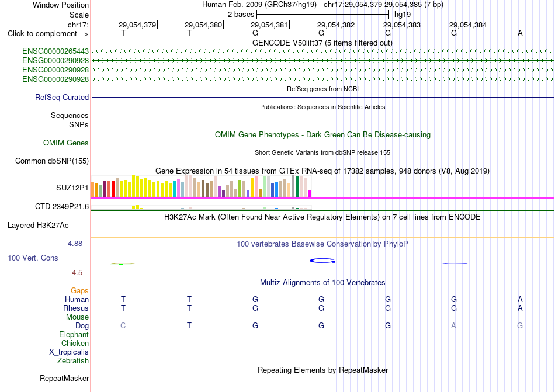
Task: Click the Elephant species label
Action: point(74,335)
